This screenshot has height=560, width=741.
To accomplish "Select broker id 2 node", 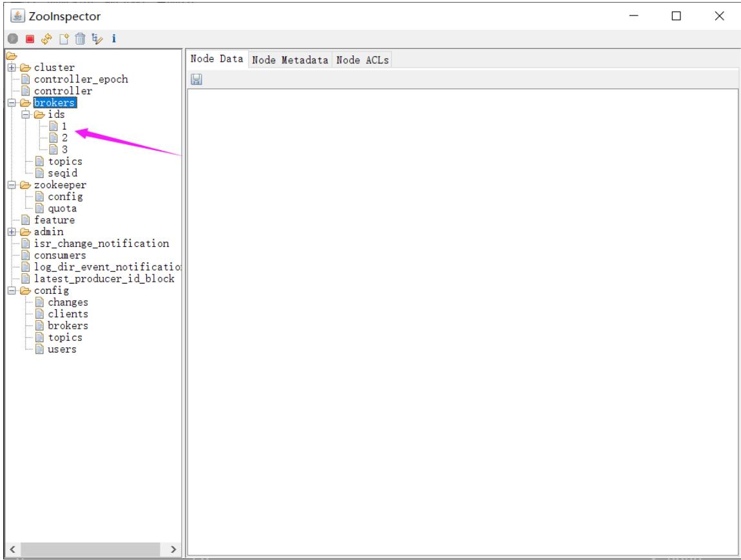I will click(x=64, y=138).
